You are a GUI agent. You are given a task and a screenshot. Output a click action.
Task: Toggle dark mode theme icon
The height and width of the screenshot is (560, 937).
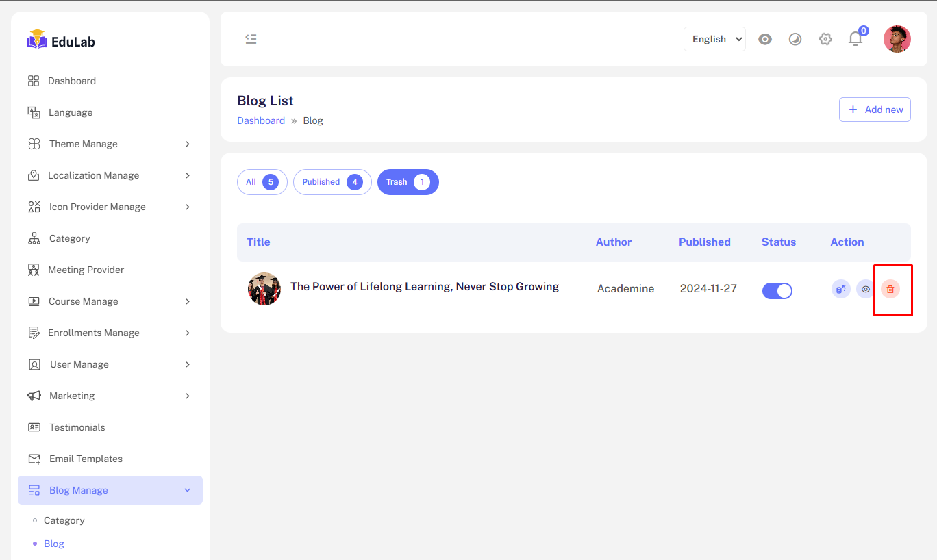pyautogui.click(x=795, y=39)
